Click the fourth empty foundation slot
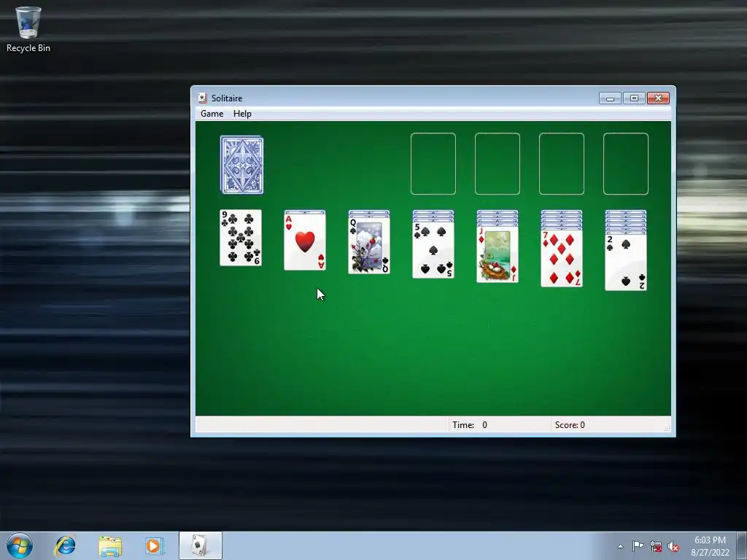 click(x=626, y=164)
